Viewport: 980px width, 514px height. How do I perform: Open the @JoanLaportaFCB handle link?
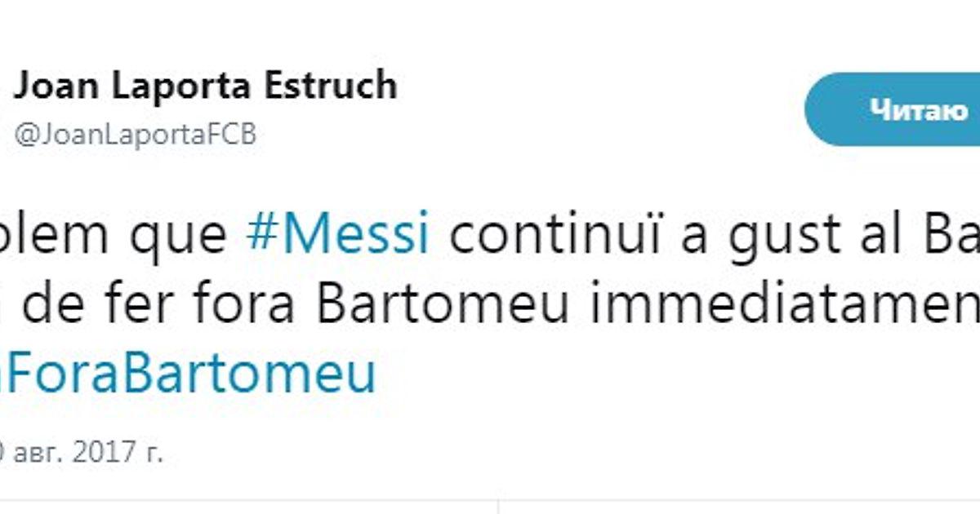click(135, 135)
